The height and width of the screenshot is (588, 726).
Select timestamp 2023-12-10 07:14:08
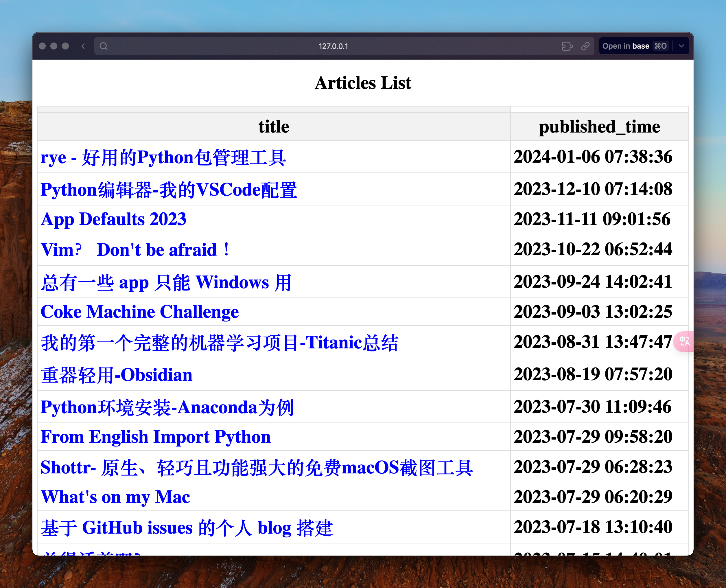tap(593, 189)
